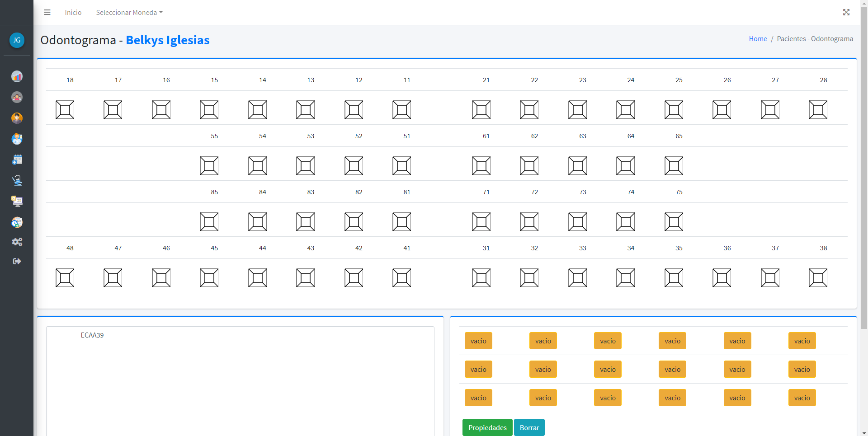
Task: Toggle fullscreen with the expand icon
Action: click(x=846, y=12)
